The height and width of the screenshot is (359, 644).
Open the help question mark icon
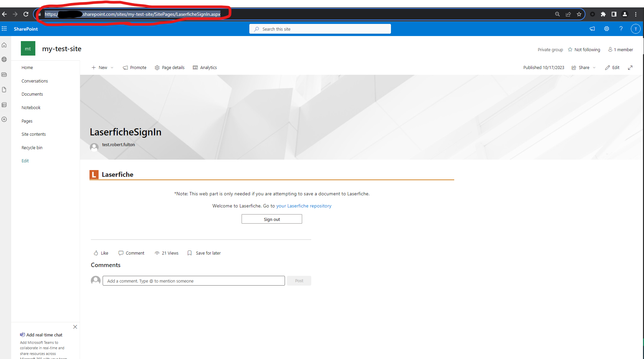pos(621,29)
